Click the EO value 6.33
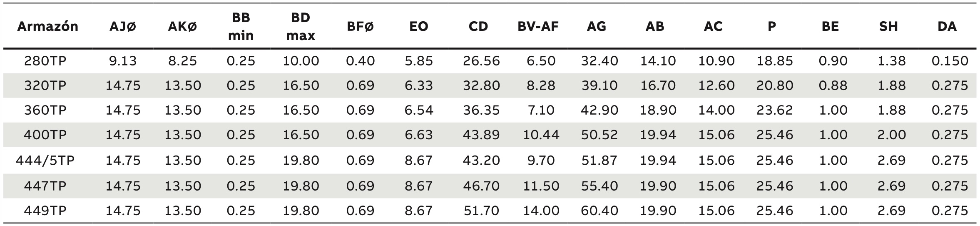The image size is (980, 226). point(419,86)
